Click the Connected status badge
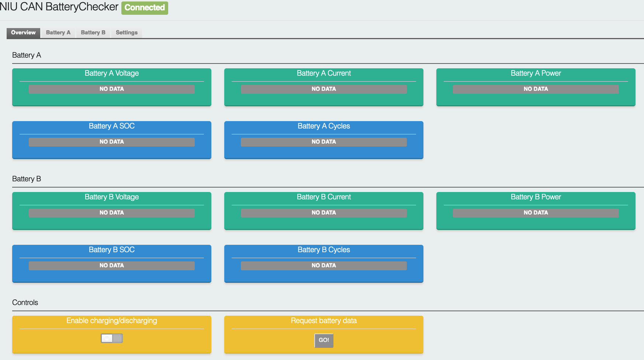The image size is (644, 360). click(x=145, y=8)
